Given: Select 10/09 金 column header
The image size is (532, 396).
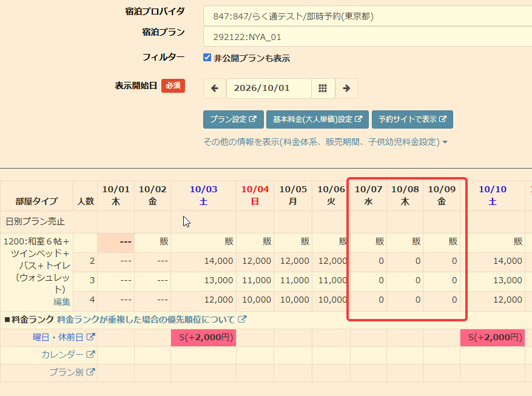Looking at the screenshot, I should coord(442,196).
